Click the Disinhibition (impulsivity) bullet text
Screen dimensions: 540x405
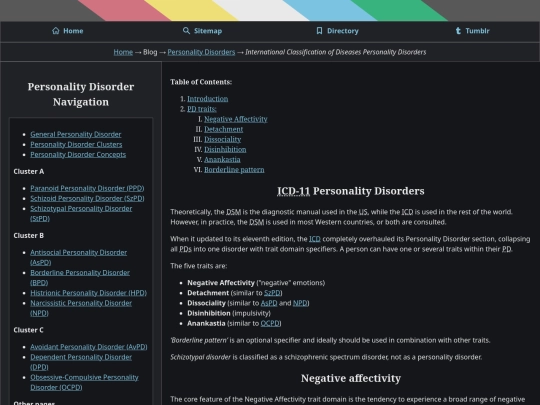pos(229,313)
